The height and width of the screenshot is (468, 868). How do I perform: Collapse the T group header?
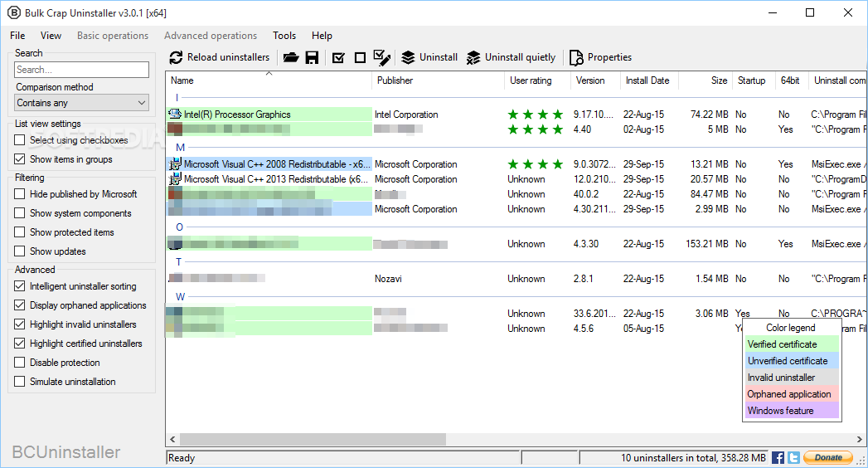[x=178, y=262]
